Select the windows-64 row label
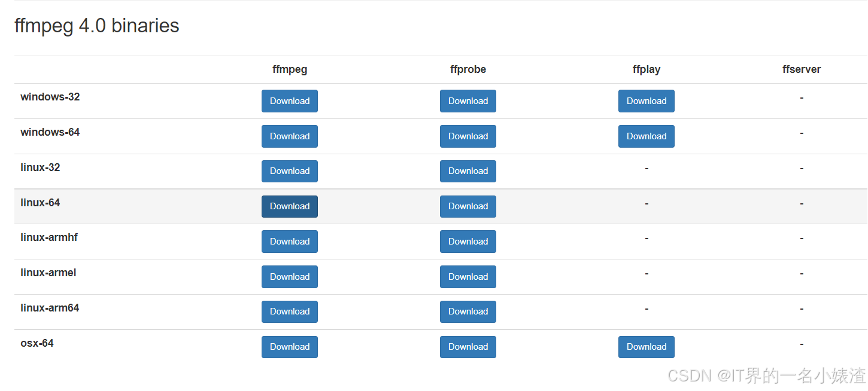 pos(50,132)
